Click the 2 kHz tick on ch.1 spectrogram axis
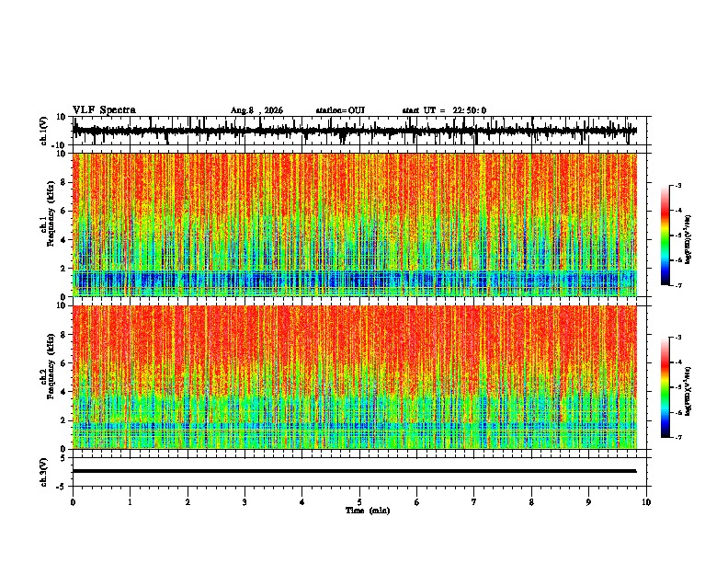 (63, 269)
